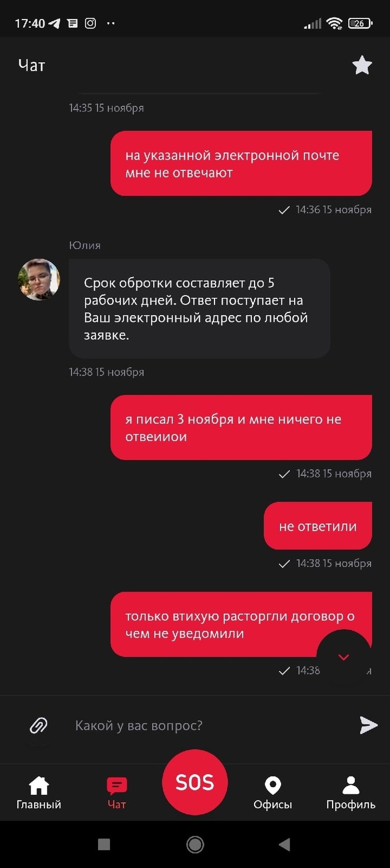
Task: Send message with the paper plane icon
Action: click(368, 725)
